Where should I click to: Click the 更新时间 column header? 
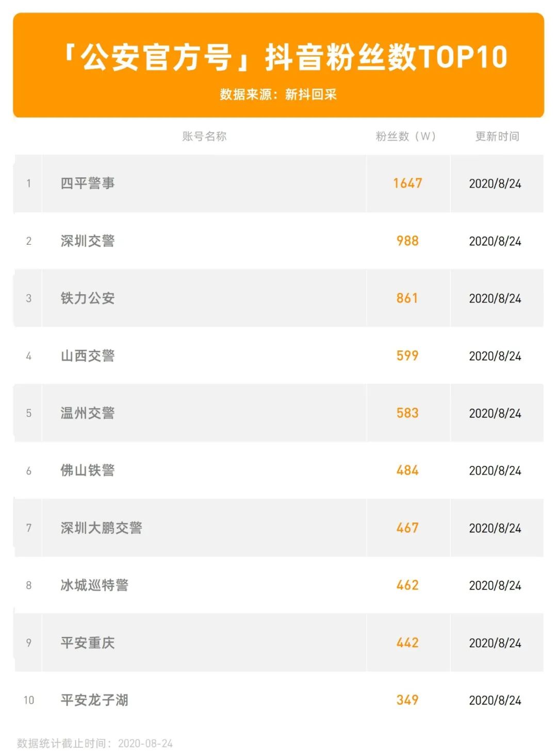pyautogui.click(x=497, y=137)
